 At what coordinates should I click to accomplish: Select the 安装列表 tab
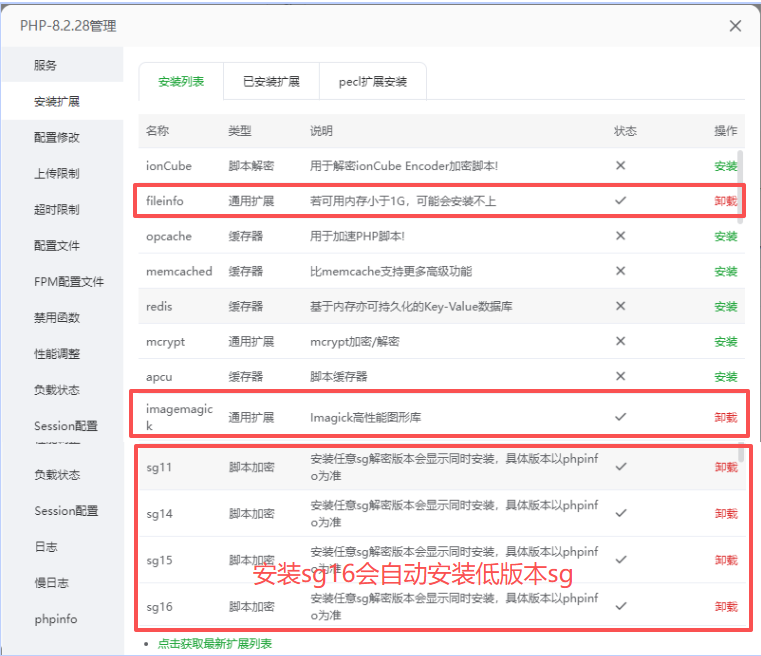tap(181, 82)
